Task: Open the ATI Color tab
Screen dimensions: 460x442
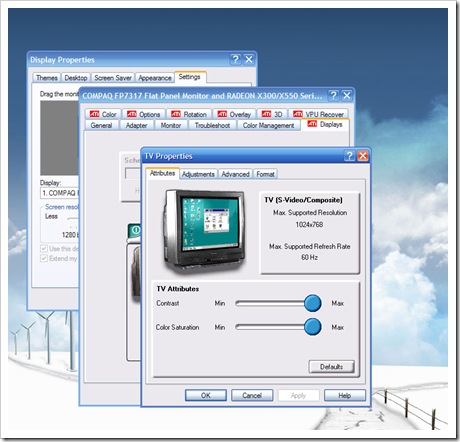Action: [x=103, y=114]
